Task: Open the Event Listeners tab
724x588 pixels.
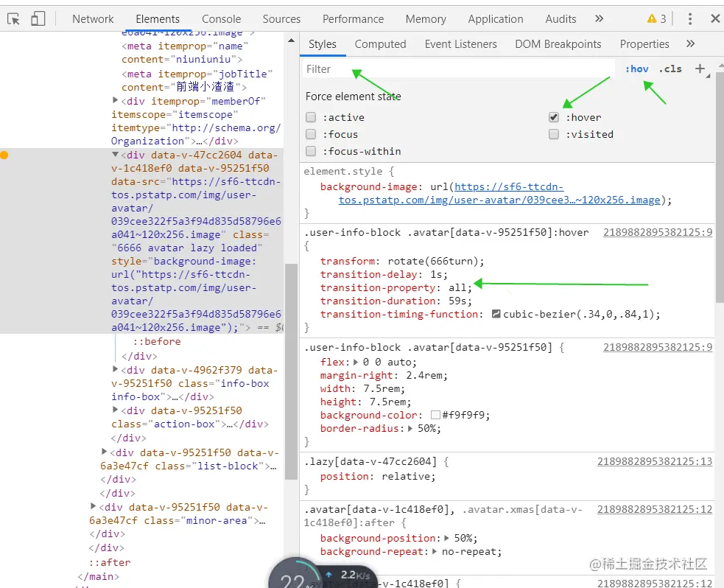Action: point(461,44)
